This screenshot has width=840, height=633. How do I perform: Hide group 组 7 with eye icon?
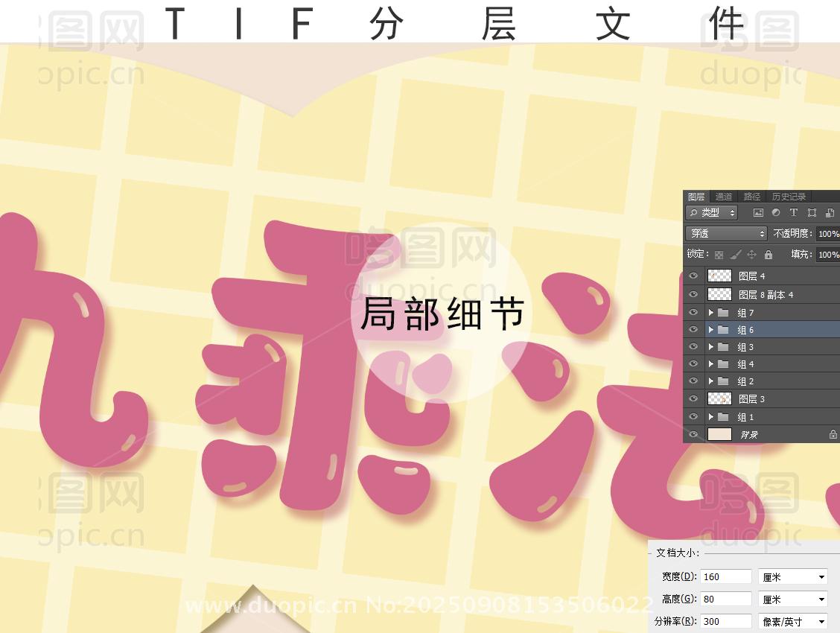(693, 312)
